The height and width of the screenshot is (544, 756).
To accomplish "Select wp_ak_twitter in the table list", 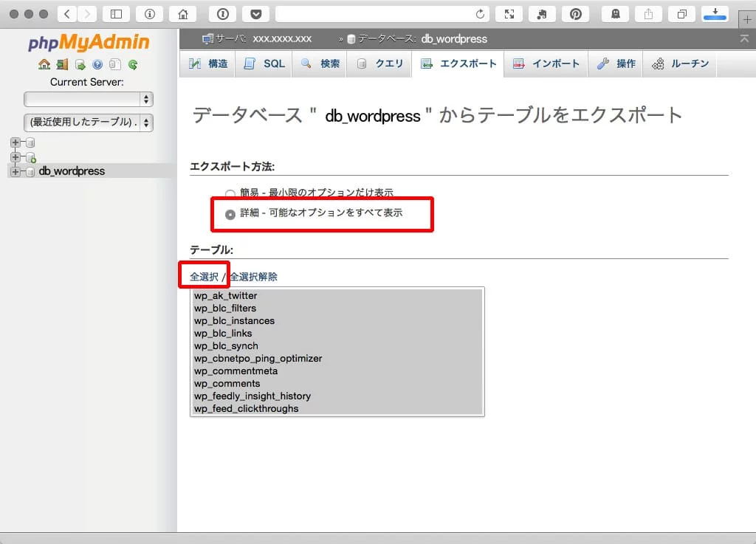I will tap(337, 295).
